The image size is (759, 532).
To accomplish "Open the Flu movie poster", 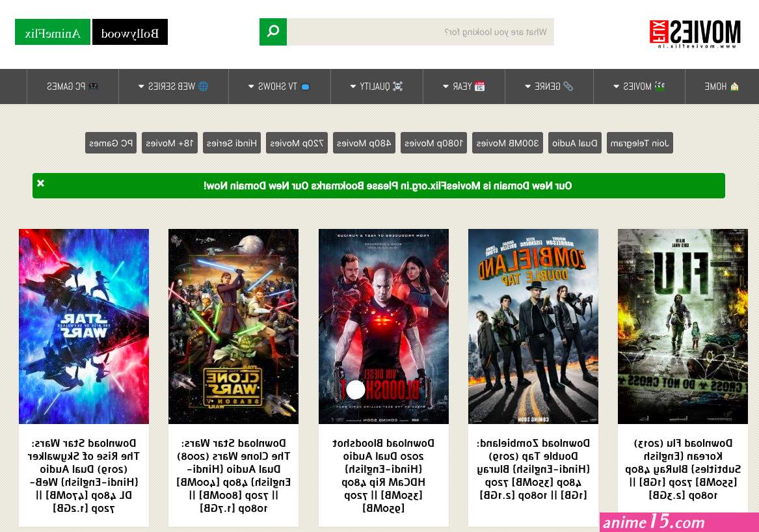I will (x=682, y=326).
